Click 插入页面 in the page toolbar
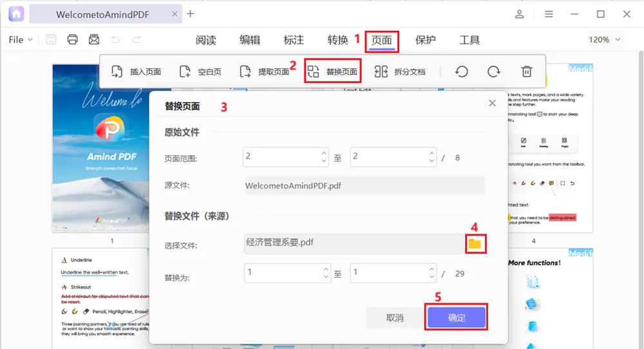This screenshot has width=644, height=349. (x=136, y=71)
